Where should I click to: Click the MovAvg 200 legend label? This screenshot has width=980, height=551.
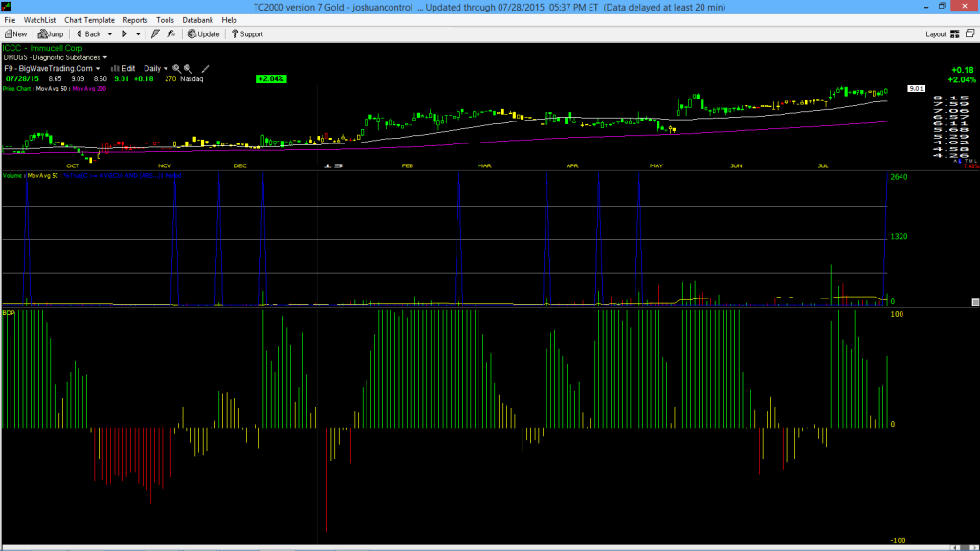89,89
